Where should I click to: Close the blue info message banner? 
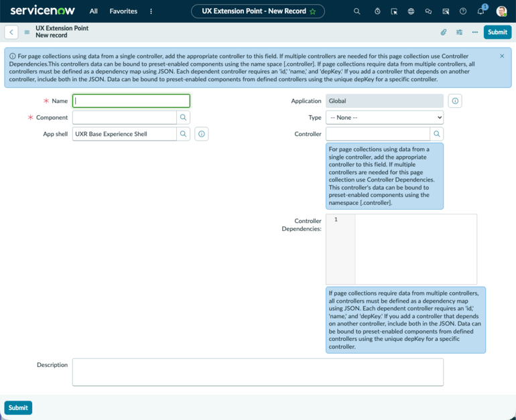click(x=502, y=56)
